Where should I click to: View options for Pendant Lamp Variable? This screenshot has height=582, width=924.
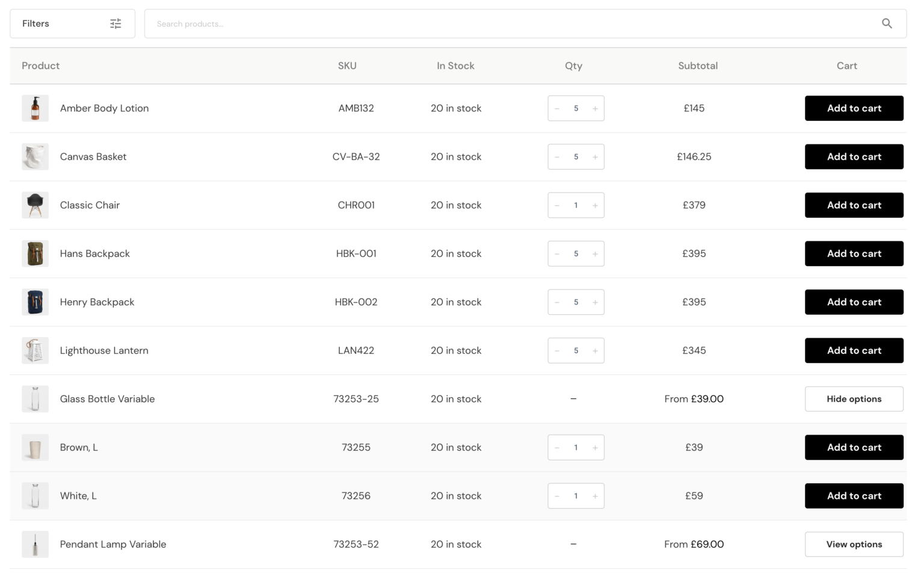point(854,544)
